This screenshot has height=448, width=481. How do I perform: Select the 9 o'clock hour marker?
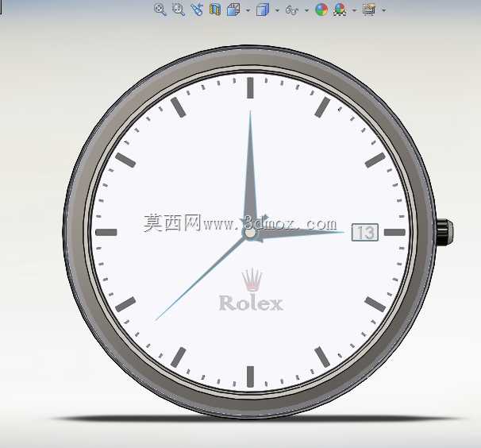coord(106,232)
